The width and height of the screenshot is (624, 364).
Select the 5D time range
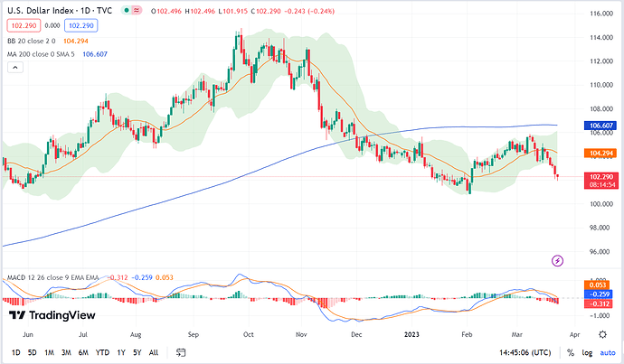pyautogui.click(x=33, y=352)
